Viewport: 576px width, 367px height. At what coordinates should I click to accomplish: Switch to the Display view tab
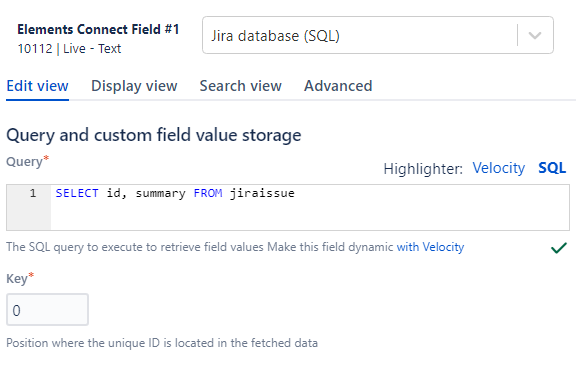click(134, 86)
